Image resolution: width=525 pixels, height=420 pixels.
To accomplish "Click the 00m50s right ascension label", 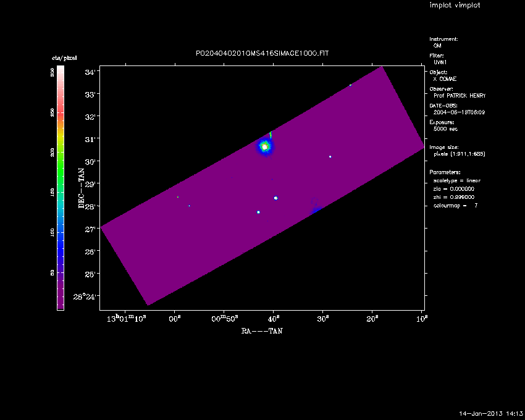I will (225, 319).
